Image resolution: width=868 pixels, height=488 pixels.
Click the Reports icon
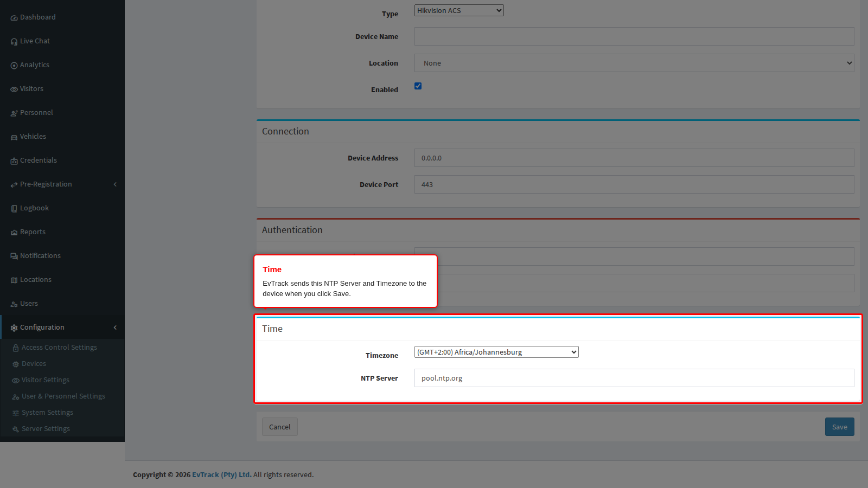point(14,233)
